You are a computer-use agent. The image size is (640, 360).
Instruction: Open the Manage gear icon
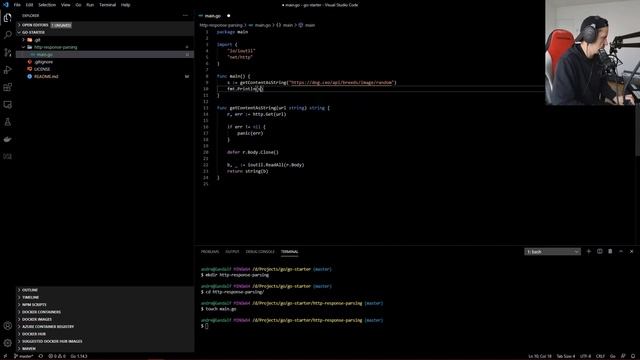tap(7, 343)
